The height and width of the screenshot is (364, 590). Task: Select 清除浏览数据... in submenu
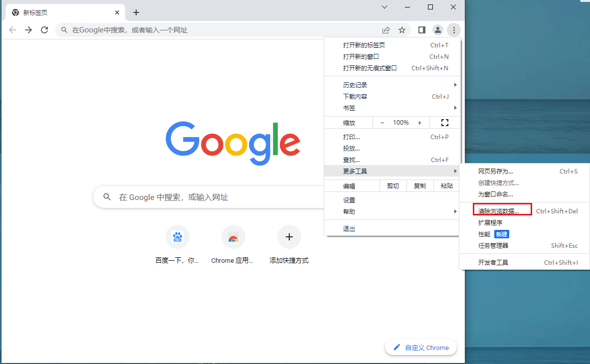[x=525, y=211]
